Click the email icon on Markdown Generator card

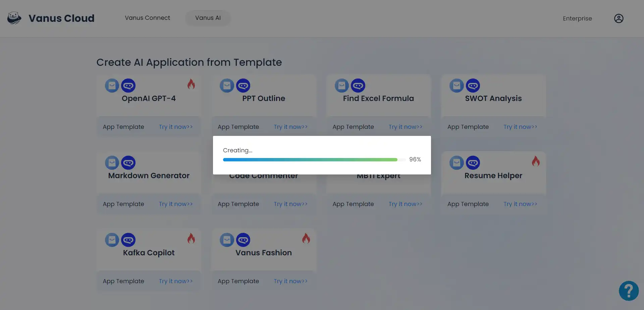112,163
